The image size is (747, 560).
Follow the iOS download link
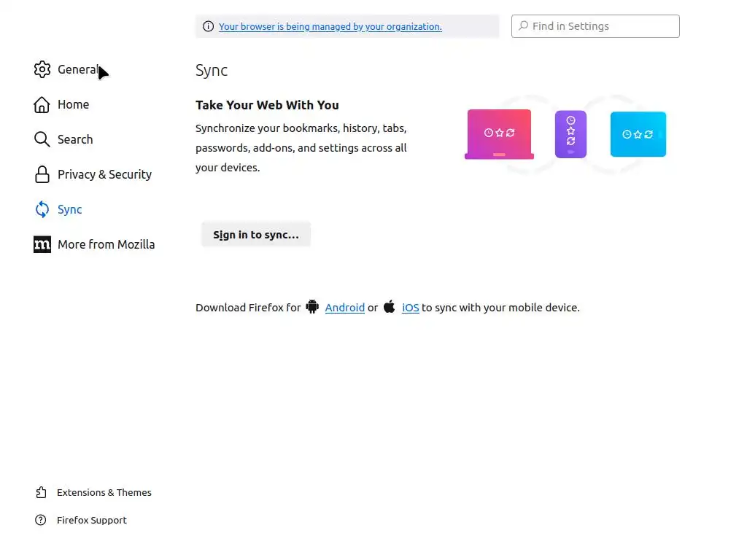pyautogui.click(x=410, y=308)
